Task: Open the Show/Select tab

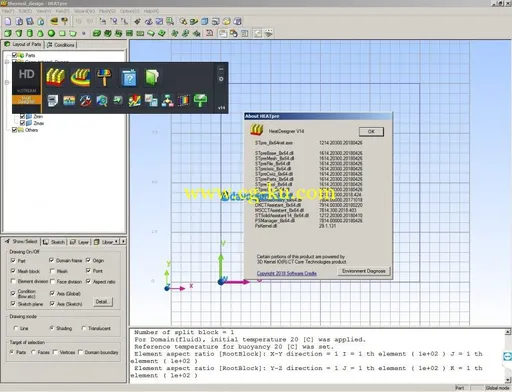Action: point(21,241)
